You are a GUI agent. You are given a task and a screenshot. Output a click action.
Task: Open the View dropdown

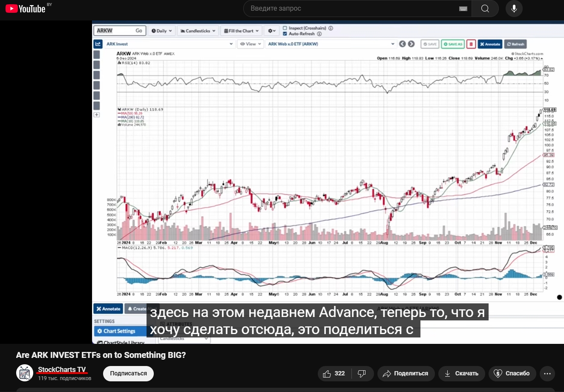click(x=250, y=44)
